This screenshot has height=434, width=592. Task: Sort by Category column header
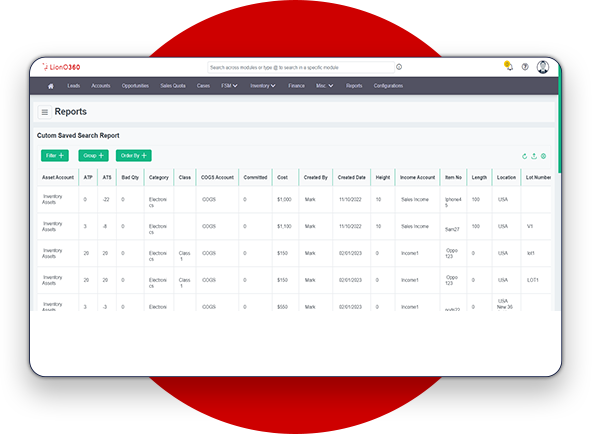point(159,177)
